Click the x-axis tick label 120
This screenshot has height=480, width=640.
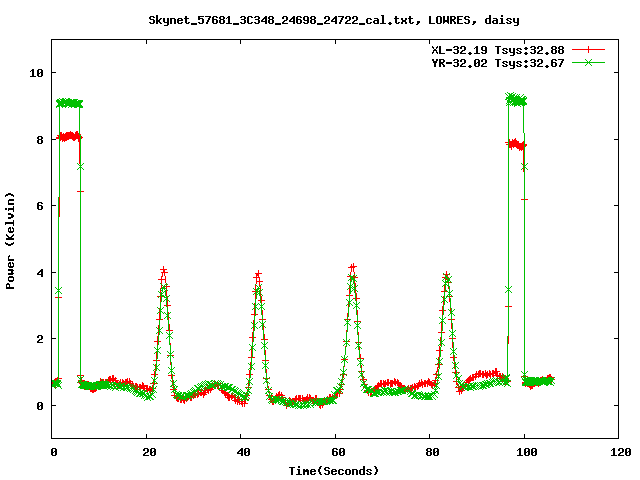pyautogui.click(x=621, y=452)
